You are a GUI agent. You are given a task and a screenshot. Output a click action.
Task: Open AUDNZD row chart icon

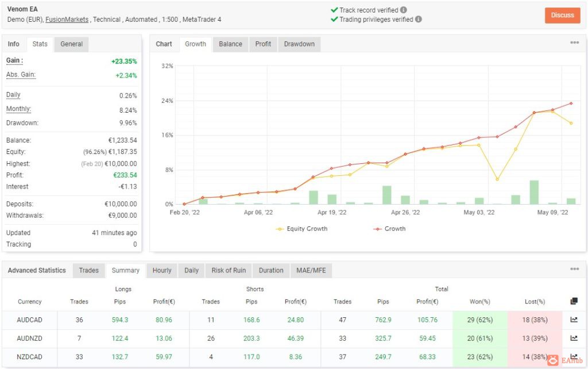(x=574, y=338)
